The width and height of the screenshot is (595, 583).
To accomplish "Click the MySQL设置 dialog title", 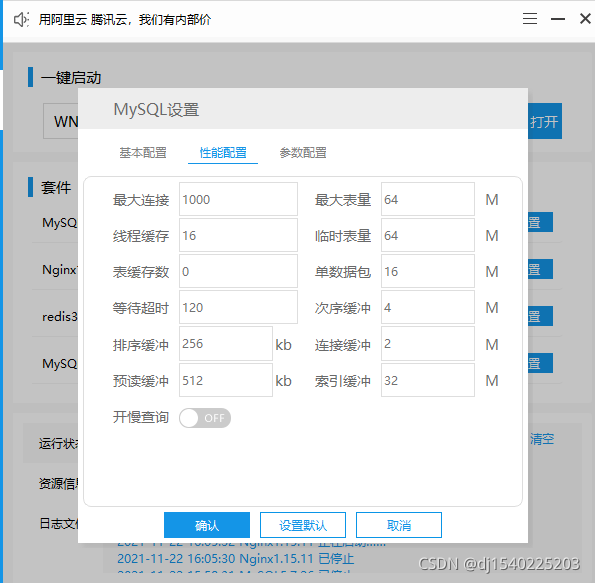I will [x=156, y=110].
